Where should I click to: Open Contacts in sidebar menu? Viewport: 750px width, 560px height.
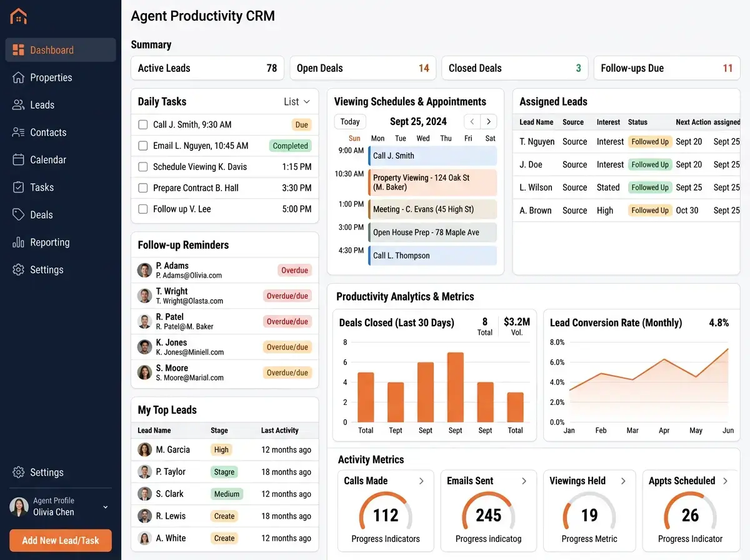61,132
